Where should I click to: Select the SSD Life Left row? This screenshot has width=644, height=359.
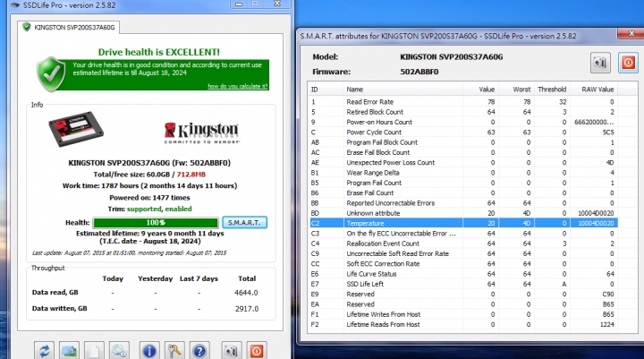463,284
